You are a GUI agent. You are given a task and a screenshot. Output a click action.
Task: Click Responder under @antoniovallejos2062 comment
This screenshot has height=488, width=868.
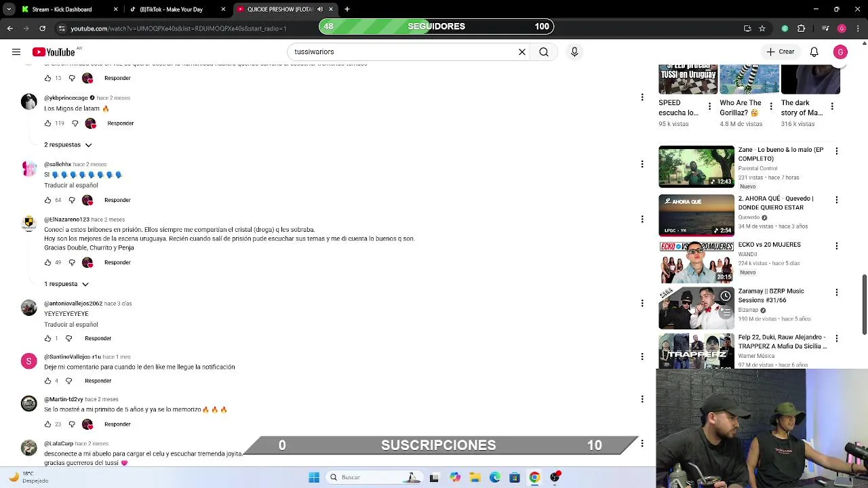pyautogui.click(x=98, y=338)
